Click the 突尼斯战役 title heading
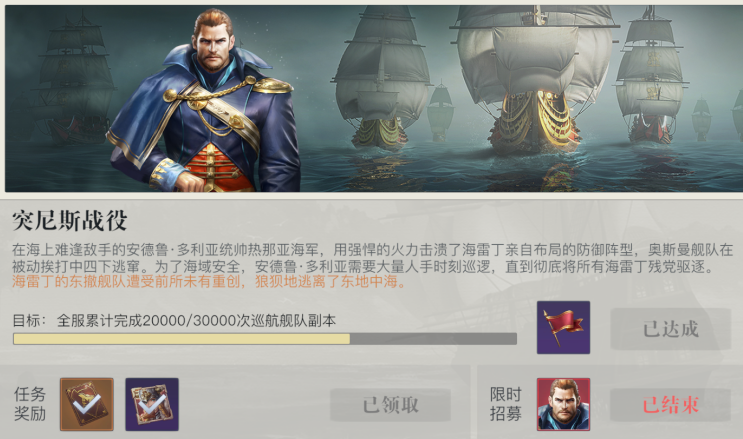This screenshot has width=743, height=439. tap(70, 220)
